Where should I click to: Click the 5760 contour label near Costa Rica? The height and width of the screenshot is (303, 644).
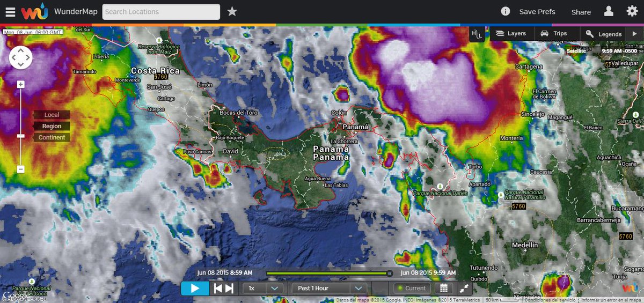(x=160, y=77)
